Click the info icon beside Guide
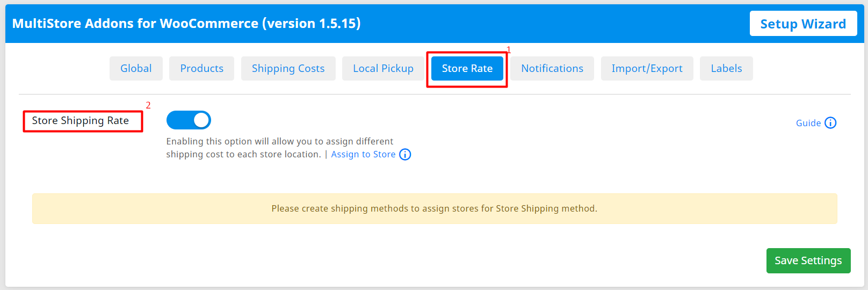Image resolution: width=868 pixels, height=290 pixels. point(830,123)
